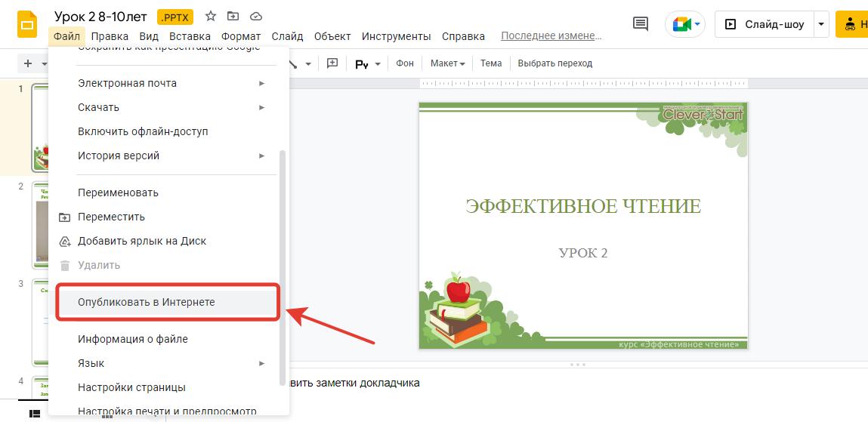Open the Вставка menu
Image resolution: width=868 pixels, height=422 pixels.
(190, 36)
